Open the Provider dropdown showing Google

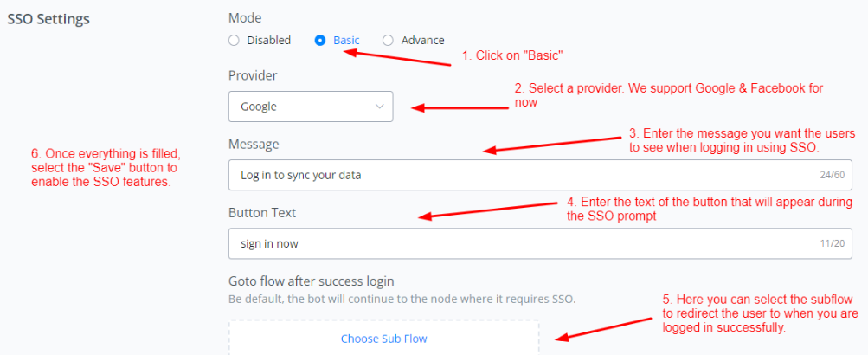pyautogui.click(x=310, y=106)
